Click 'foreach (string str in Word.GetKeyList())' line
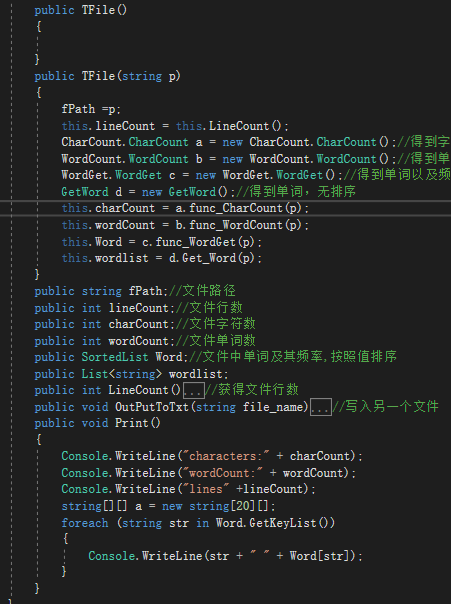 point(198,523)
